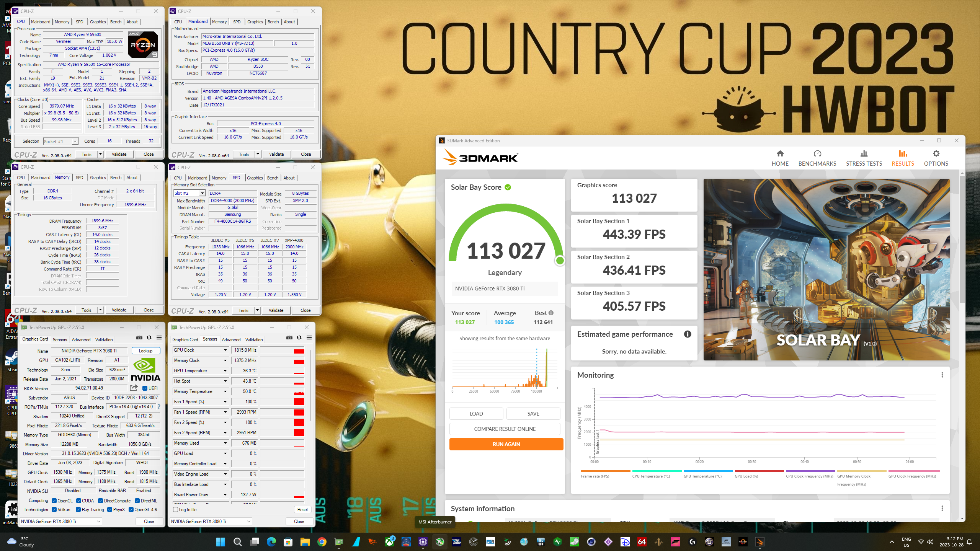Image resolution: width=980 pixels, height=551 pixels.
Task: Click the Best score info icon
Action: pyautogui.click(x=551, y=313)
